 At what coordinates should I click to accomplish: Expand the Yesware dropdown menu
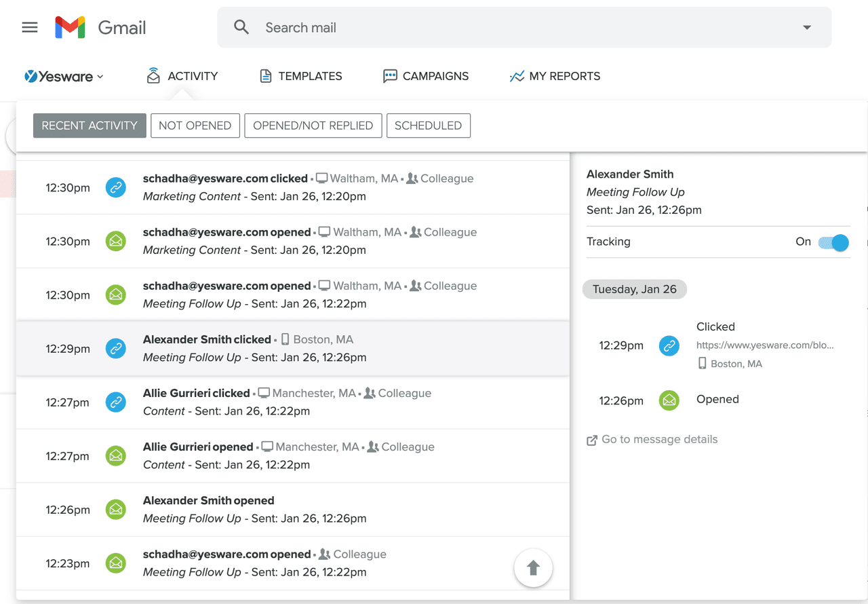[x=64, y=77]
